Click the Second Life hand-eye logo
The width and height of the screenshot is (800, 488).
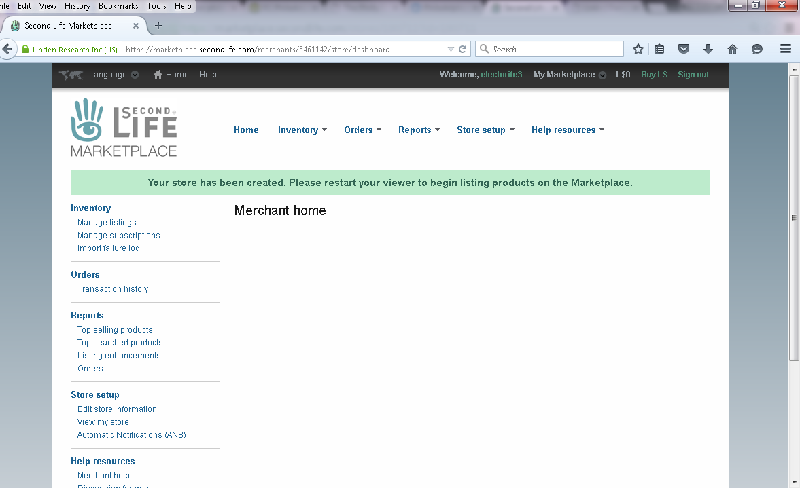124,127
